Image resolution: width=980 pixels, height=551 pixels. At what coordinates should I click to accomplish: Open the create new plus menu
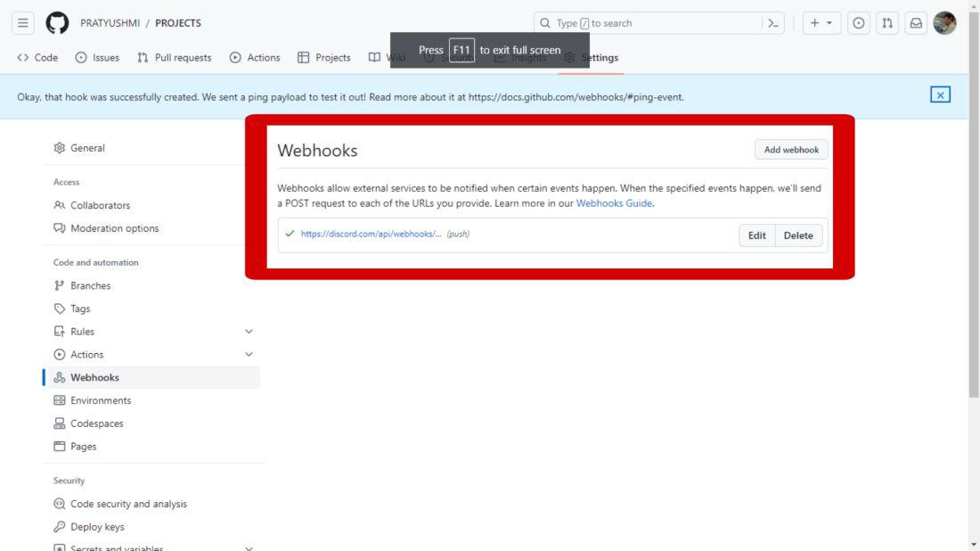point(821,23)
